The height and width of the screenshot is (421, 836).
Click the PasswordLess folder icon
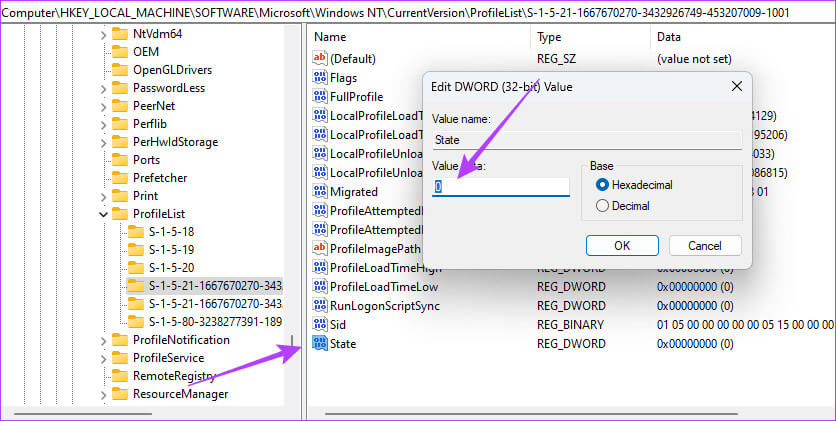click(x=120, y=88)
